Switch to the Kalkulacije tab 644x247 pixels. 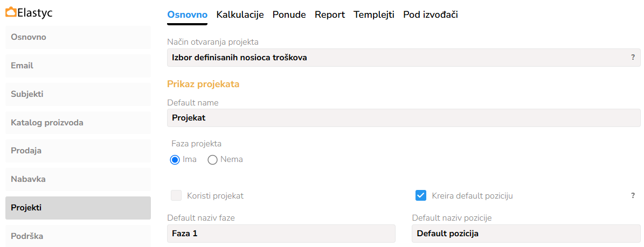240,15
